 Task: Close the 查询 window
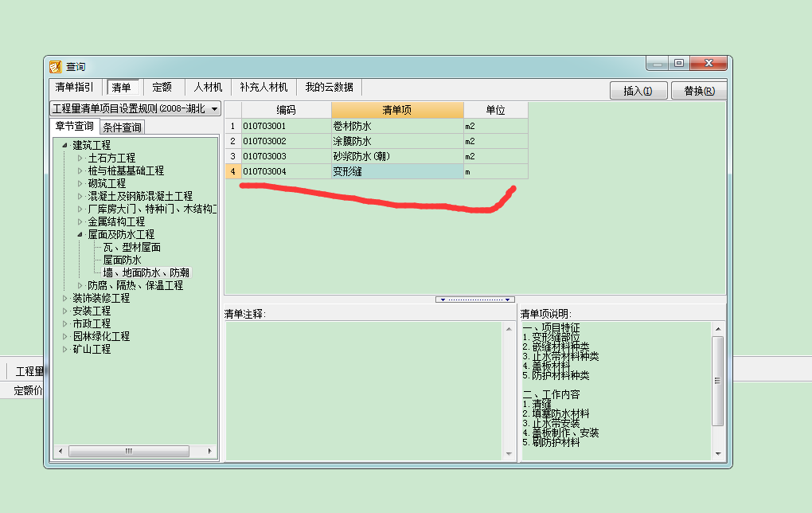click(x=709, y=63)
